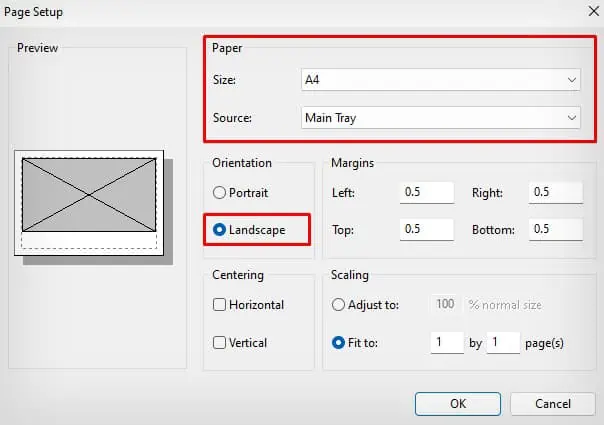Click the Right margin field
The width and height of the screenshot is (604, 425).
coord(556,192)
